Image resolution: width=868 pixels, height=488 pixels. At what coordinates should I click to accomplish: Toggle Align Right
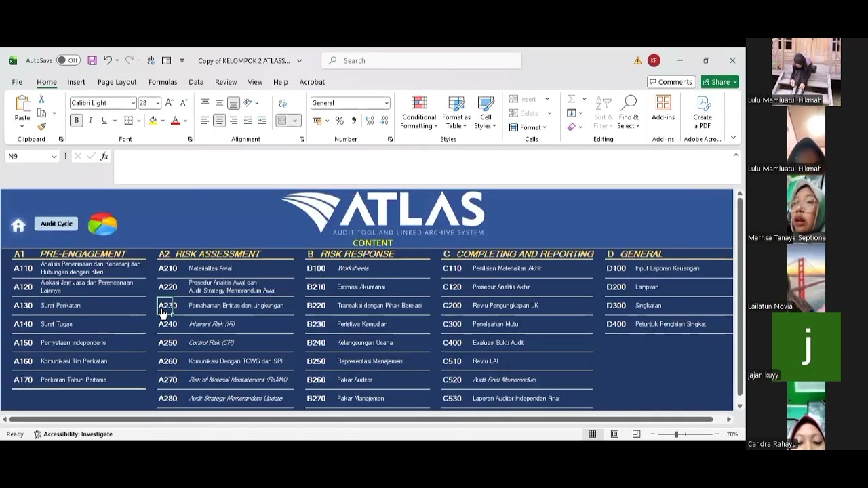(233, 121)
